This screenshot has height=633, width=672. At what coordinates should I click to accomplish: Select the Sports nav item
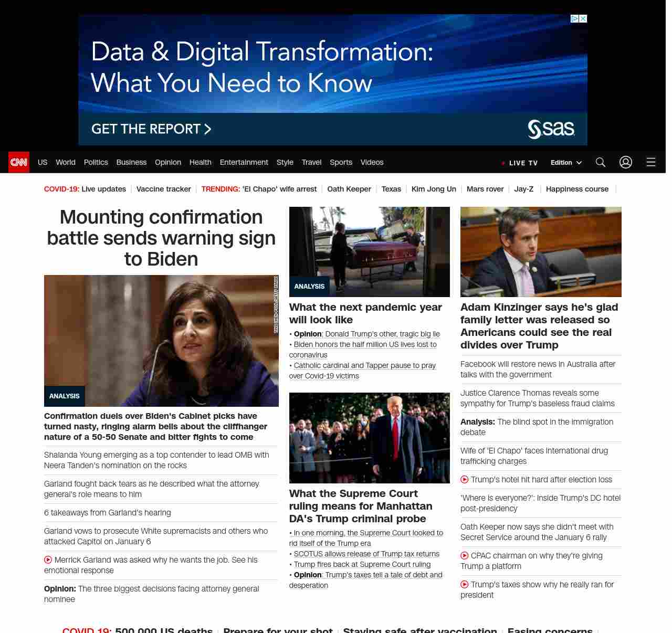click(x=341, y=162)
